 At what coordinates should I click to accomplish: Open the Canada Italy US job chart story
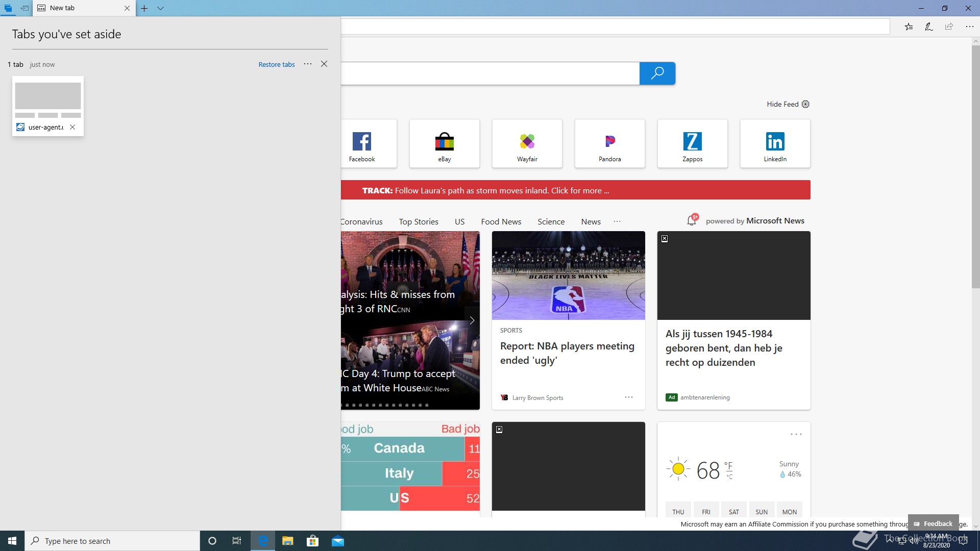(410, 466)
